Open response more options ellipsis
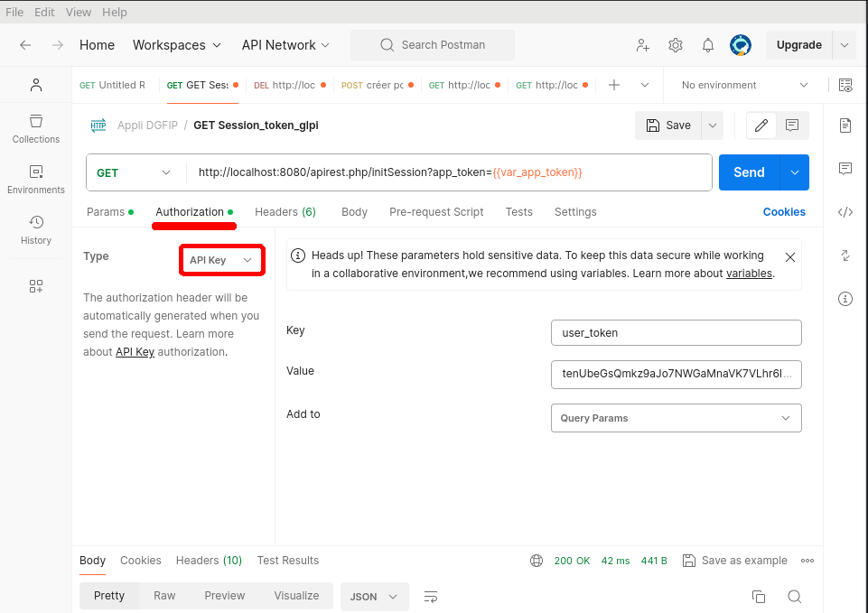 tap(807, 561)
